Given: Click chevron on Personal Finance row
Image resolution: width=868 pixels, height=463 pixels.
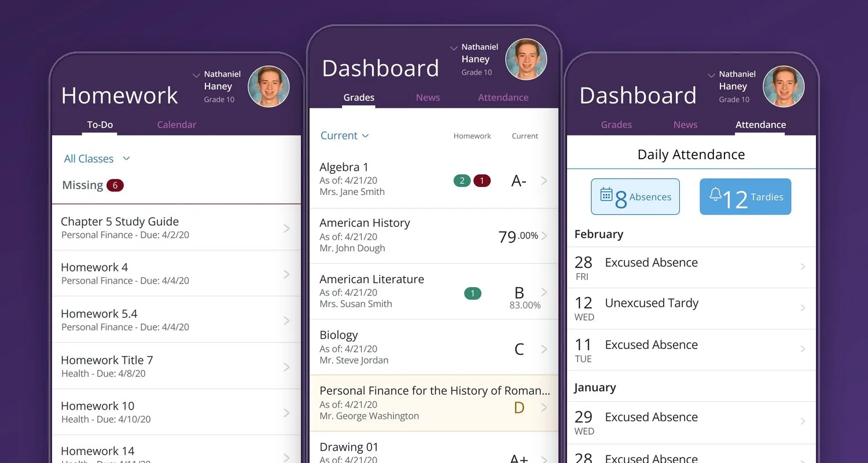Looking at the screenshot, I should [544, 407].
